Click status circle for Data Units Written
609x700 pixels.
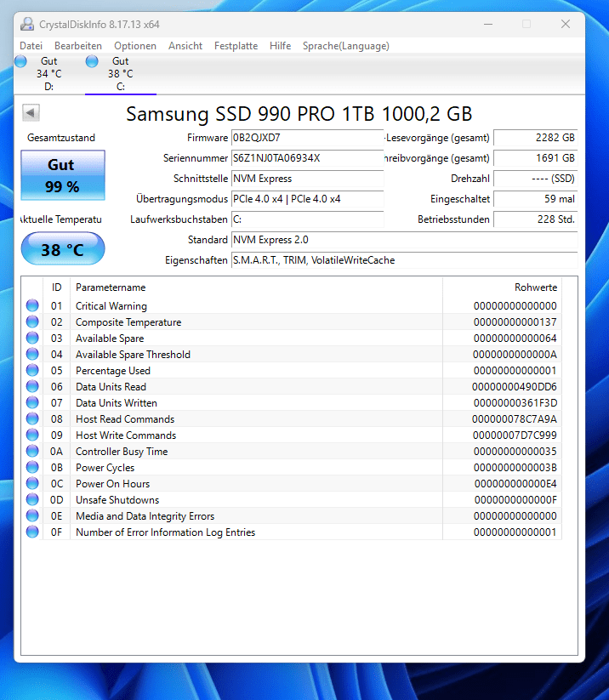coord(32,402)
